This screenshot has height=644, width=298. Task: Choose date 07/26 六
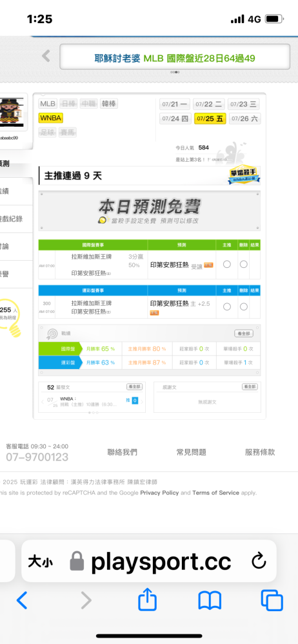point(245,118)
